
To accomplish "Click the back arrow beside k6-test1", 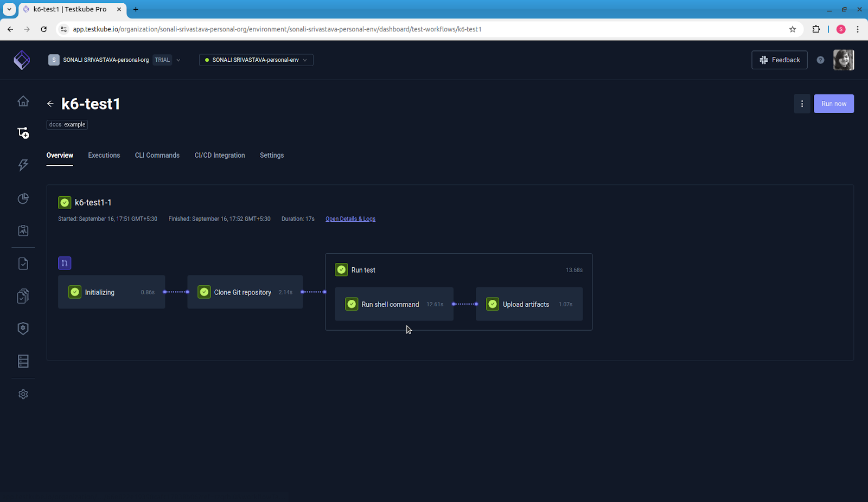I will (50, 104).
